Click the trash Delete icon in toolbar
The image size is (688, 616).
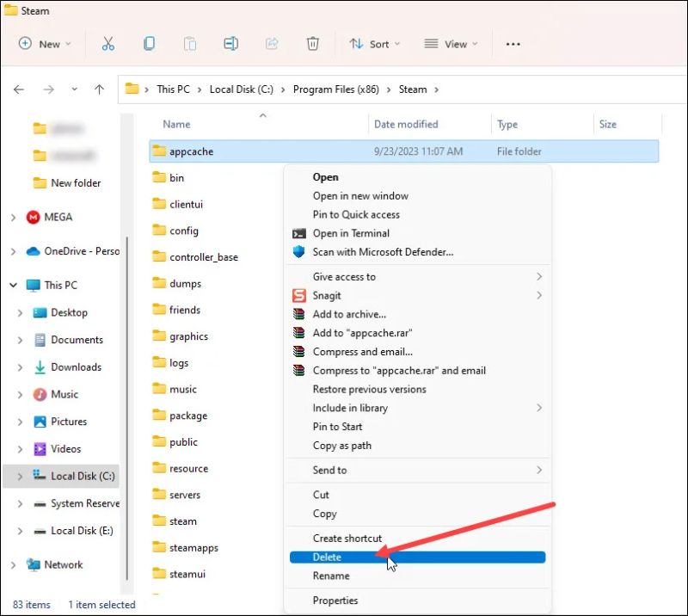[312, 44]
